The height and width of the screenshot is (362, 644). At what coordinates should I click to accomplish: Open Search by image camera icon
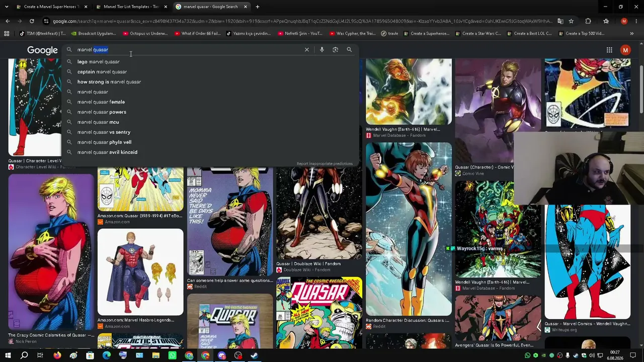pos(335,50)
